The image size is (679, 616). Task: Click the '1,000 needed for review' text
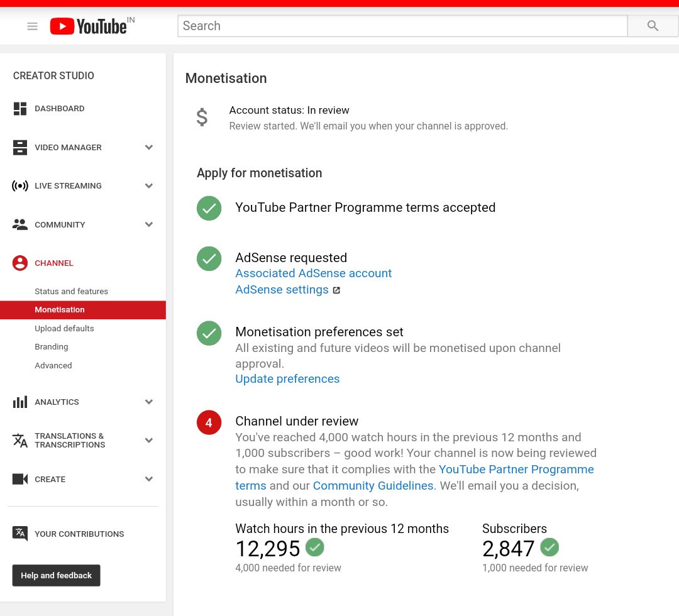[535, 568]
